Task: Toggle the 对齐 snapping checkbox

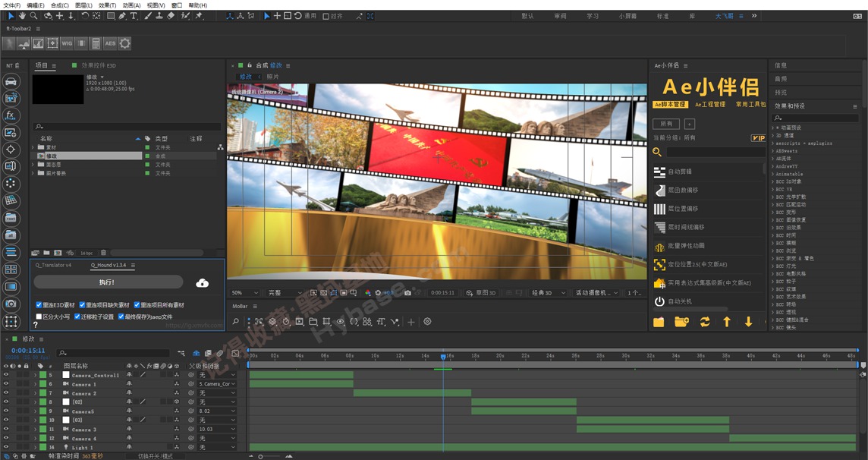Action: [325, 16]
